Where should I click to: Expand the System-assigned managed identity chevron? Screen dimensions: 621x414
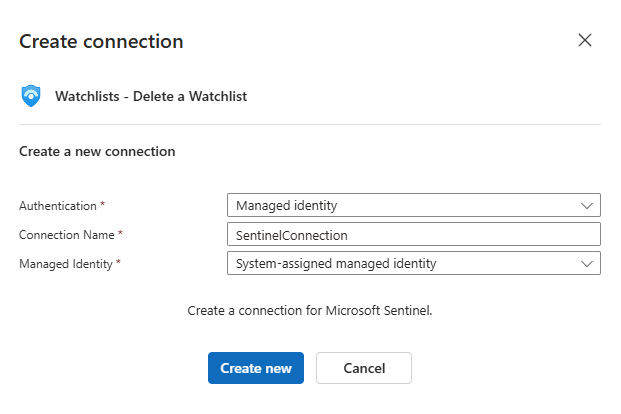587,263
